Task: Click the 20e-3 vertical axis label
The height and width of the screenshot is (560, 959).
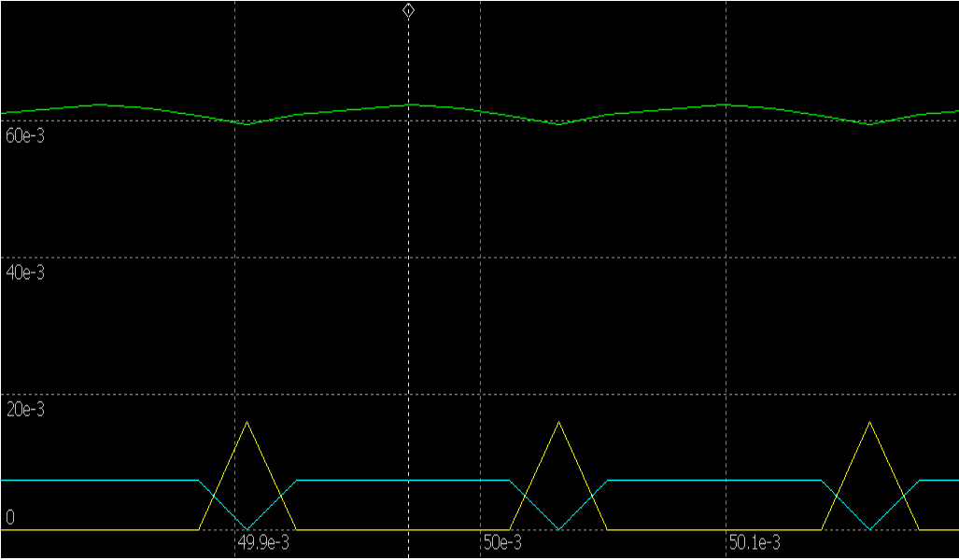Action: [x=25, y=410]
